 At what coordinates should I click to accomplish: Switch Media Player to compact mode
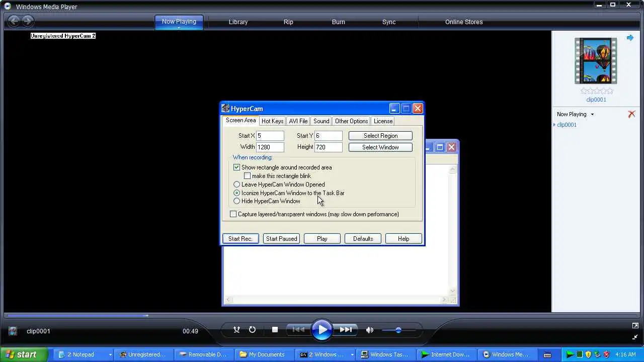tap(635, 337)
